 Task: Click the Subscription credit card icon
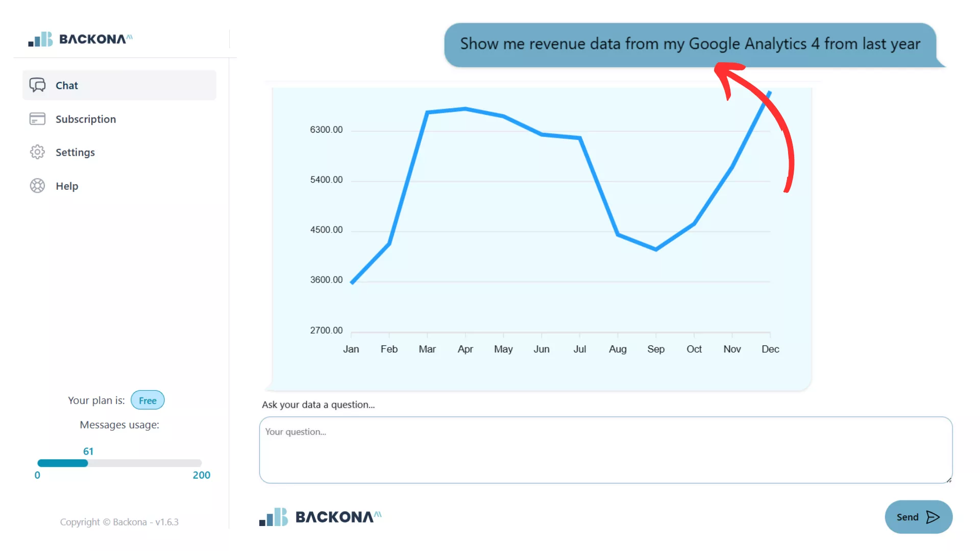(x=37, y=119)
